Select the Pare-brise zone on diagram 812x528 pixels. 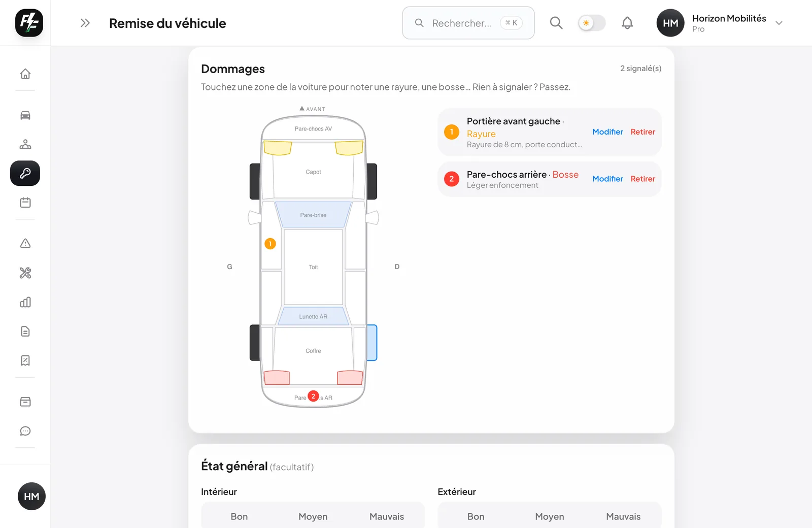point(313,215)
